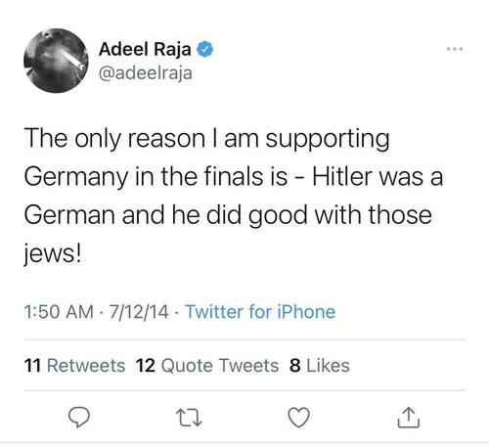
Task: Click tweet line starting 'The only reason'
Action: pyautogui.click(x=206, y=139)
